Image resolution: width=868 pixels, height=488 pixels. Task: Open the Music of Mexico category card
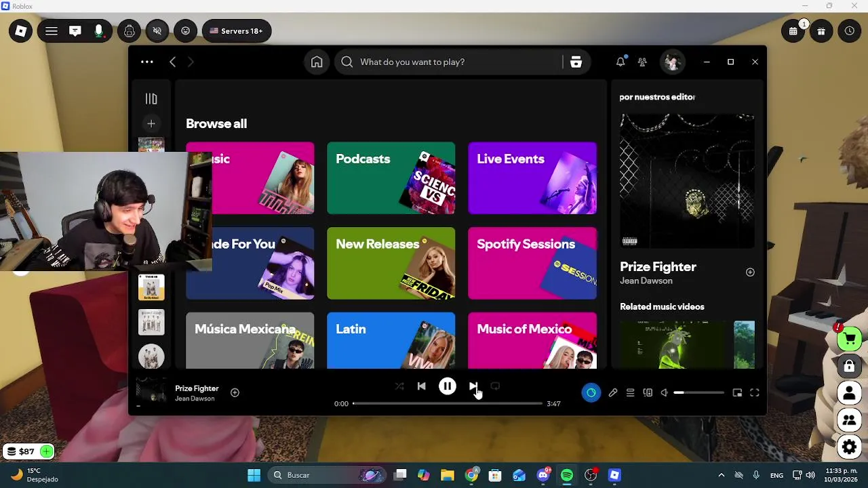532,340
